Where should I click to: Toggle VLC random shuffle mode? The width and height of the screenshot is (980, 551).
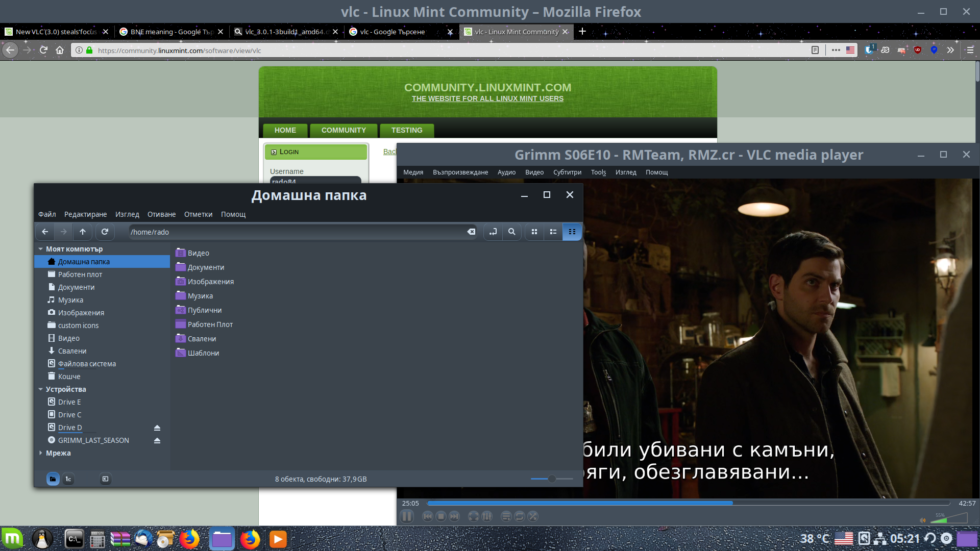[x=533, y=516]
